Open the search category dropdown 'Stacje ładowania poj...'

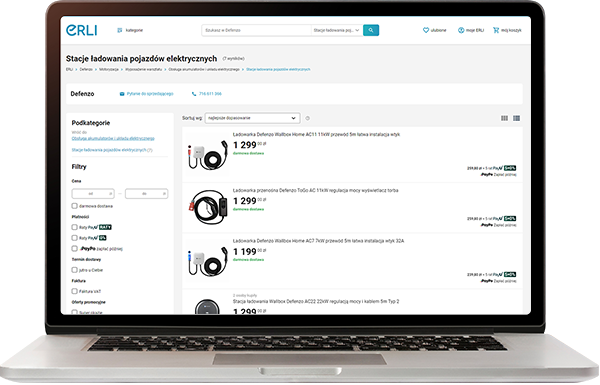[x=336, y=30]
